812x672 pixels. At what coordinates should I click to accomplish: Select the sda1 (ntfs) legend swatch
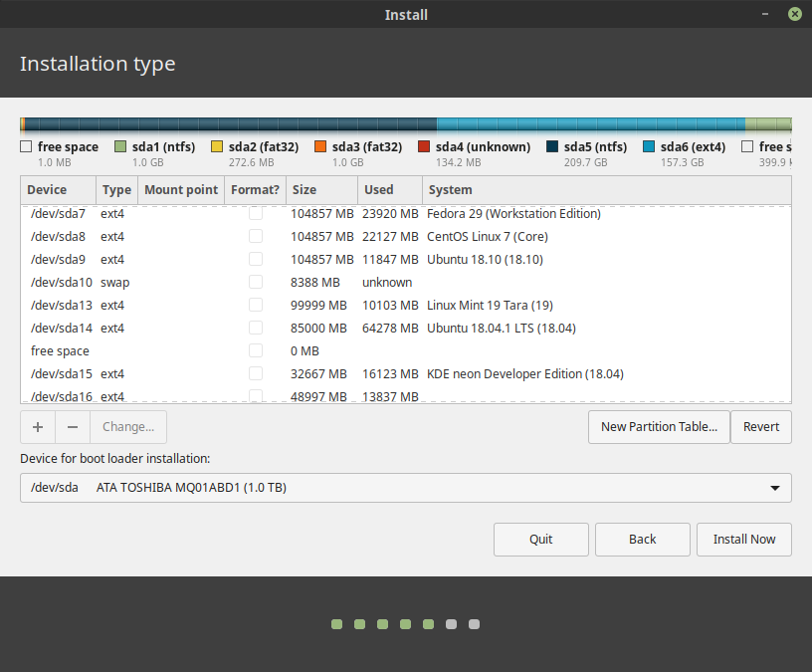[121, 145]
